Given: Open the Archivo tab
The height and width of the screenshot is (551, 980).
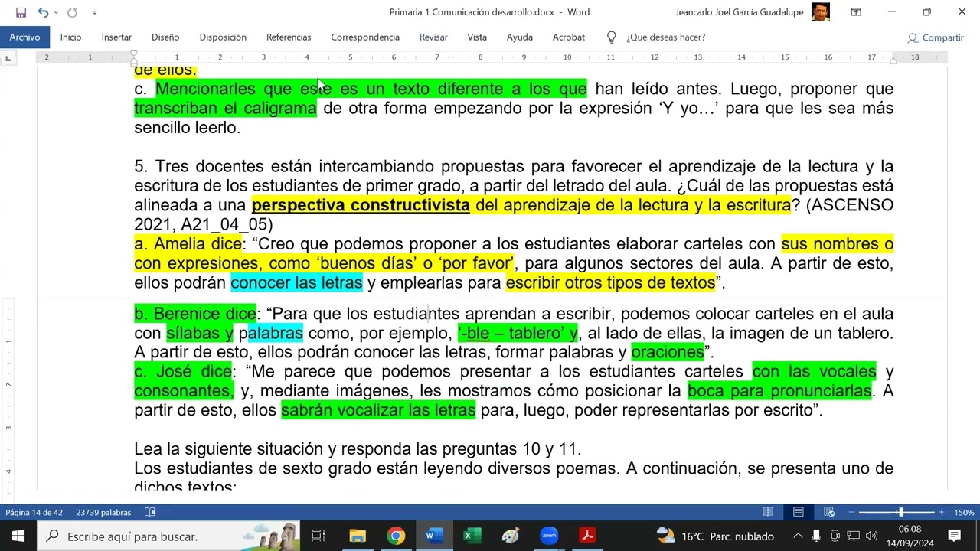Looking at the screenshot, I should click(x=24, y=37).
